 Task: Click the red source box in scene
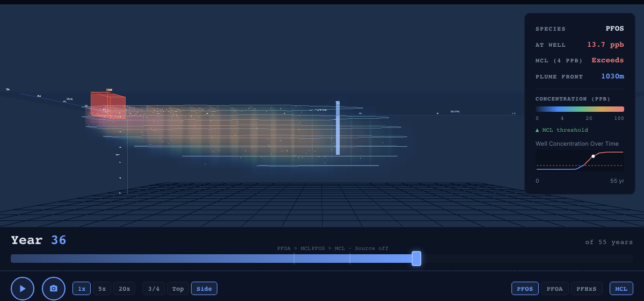[108, 105]
